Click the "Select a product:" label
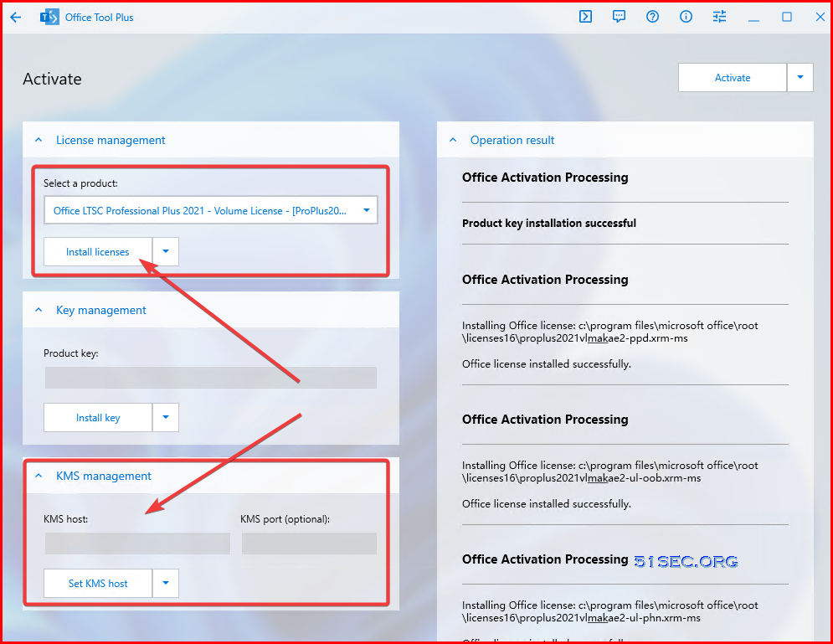Image resolution: width=833 pixels, height=644 pixels. 80,183
